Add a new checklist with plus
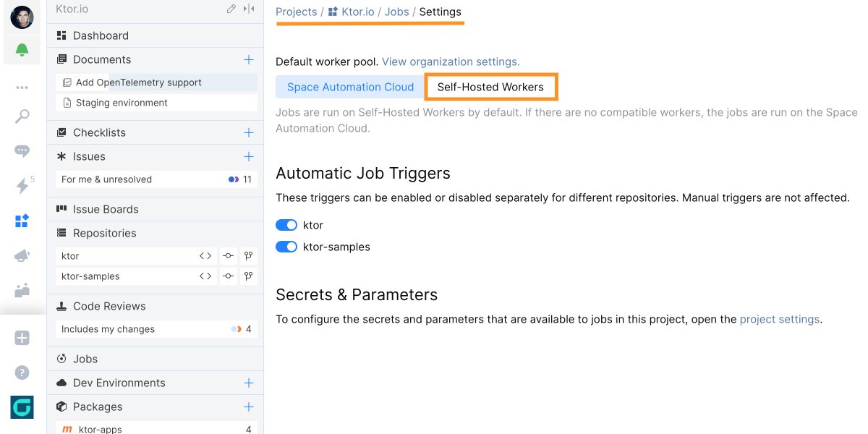The width and height of the screenshot is (868, 434). [249, 132]
